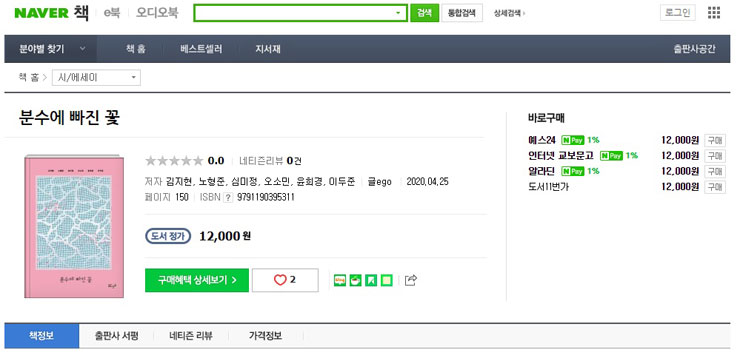Image resolution: width=740 pixels, height=361 pixels.
Task: Open 지서재 menu item
Action: pos(268,49)
